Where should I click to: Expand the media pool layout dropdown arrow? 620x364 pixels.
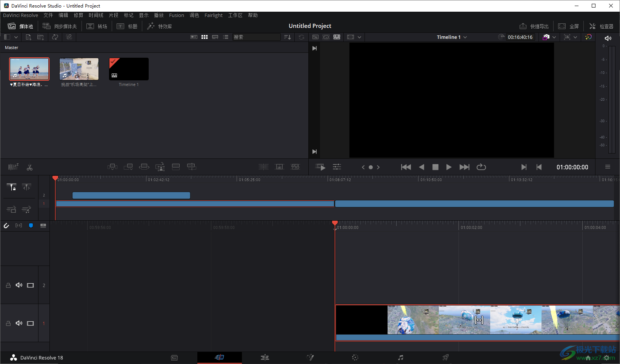coord(16,37)
